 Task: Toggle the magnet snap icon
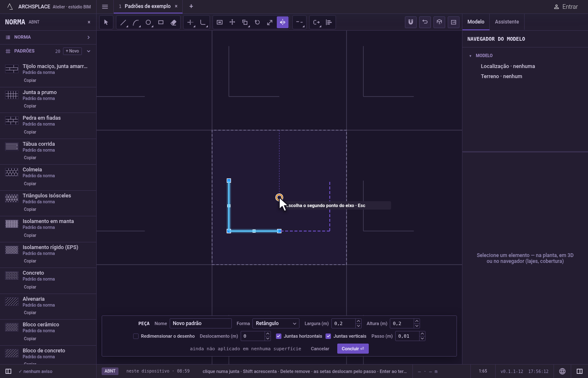click(411, 22)
